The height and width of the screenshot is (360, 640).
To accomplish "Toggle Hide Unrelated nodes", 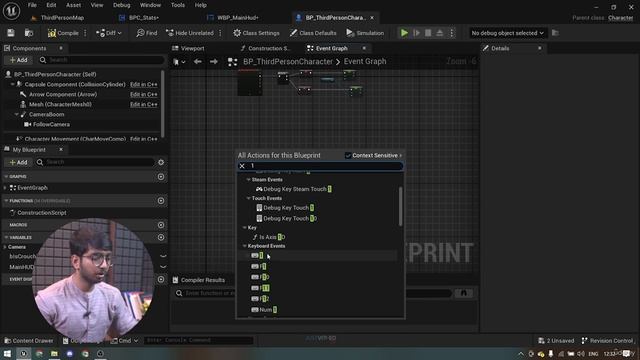I will click(190, 33).
